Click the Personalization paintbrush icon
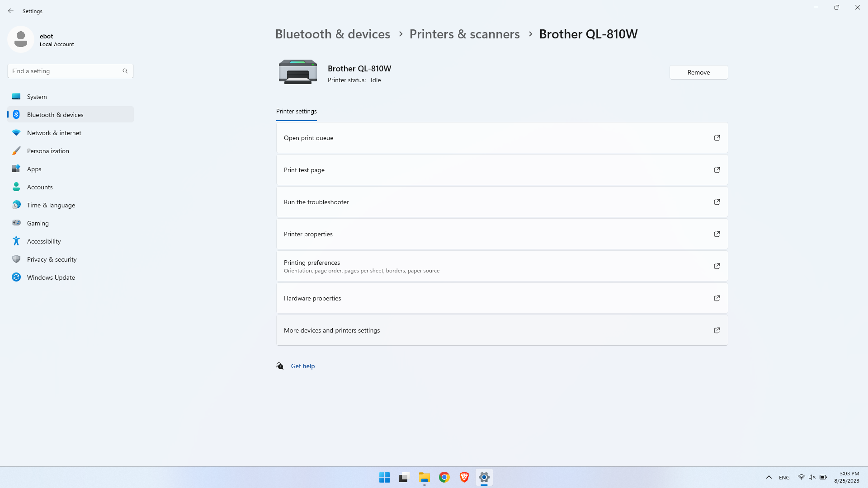 [x=16, y=150]
